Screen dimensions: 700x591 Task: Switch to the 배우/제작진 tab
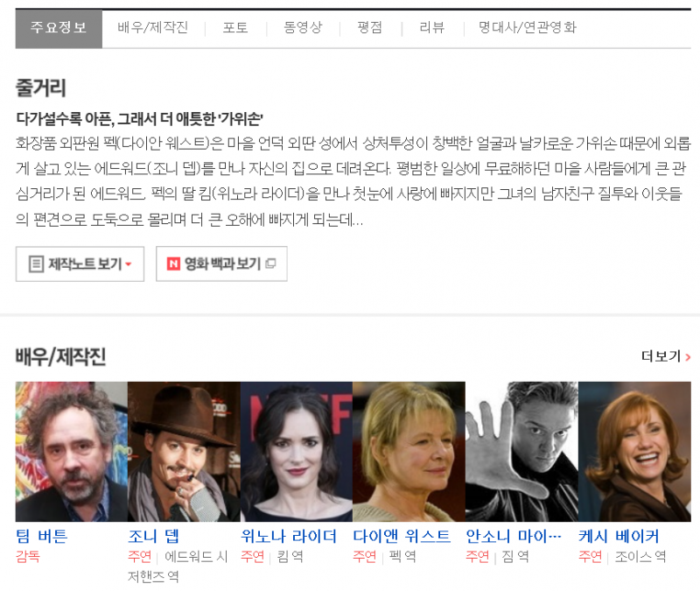tap(152, 28)
